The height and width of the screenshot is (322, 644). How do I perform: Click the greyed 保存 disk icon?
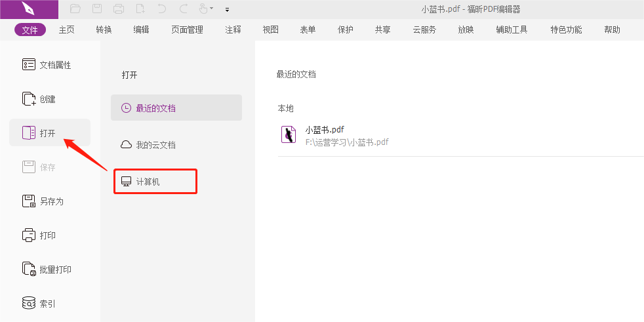(x=29, y=167)
